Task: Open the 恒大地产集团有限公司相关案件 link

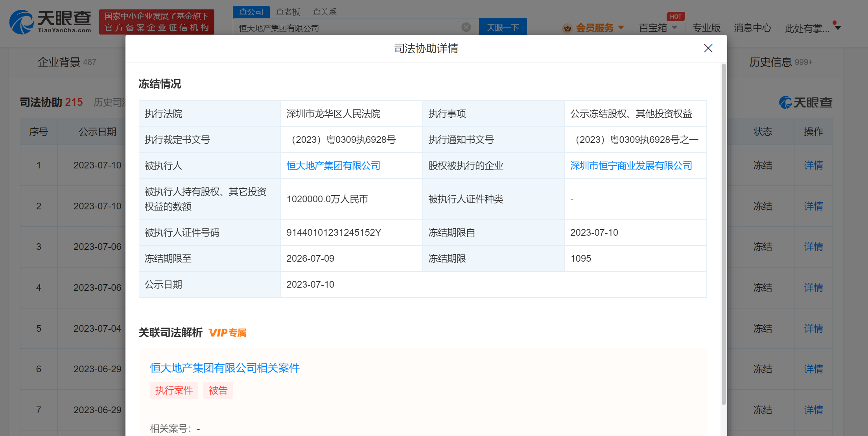Action: [225, 368]
